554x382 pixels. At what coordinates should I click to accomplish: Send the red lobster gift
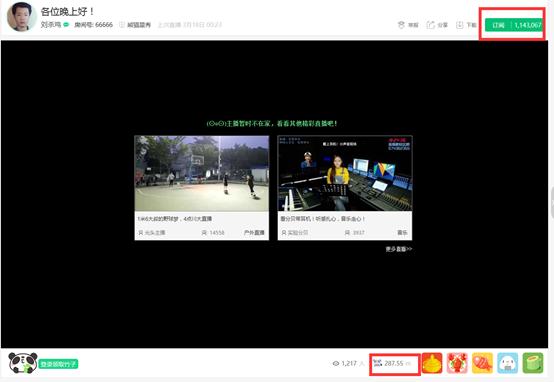click(457, 363)
